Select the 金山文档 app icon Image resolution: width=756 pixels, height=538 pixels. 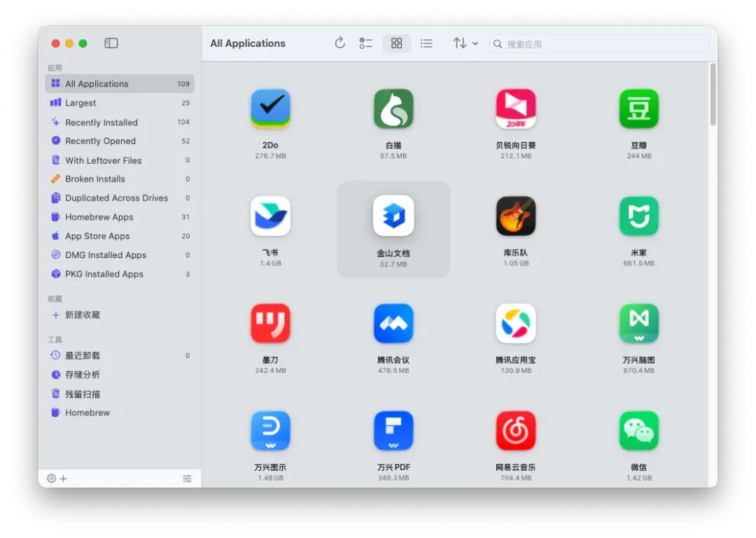393,216
